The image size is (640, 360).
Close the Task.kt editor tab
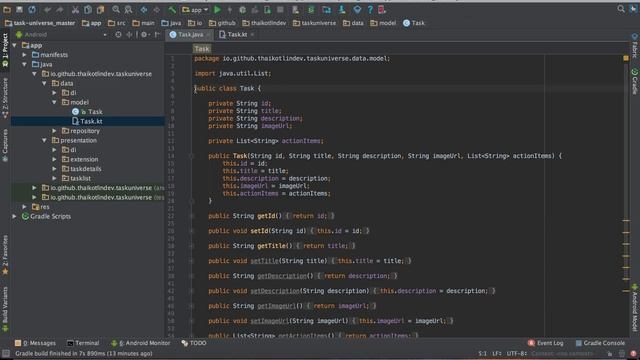click(x=253, y=35)
